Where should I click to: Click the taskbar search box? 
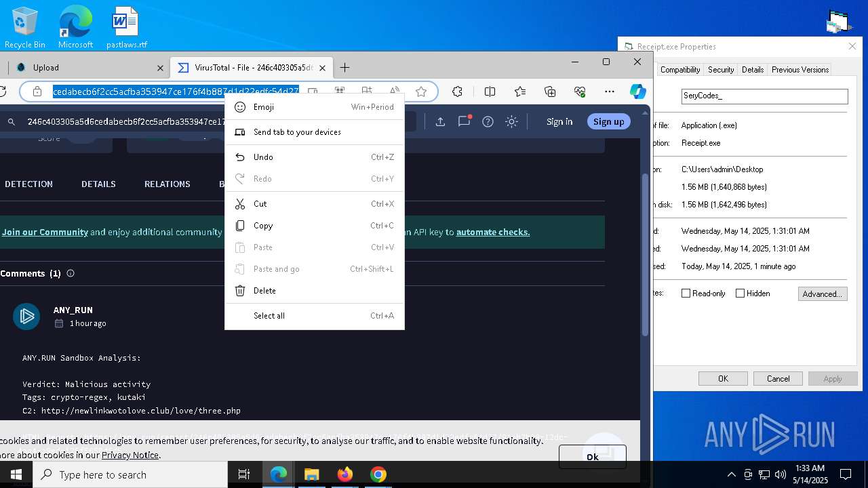[130, 474]
